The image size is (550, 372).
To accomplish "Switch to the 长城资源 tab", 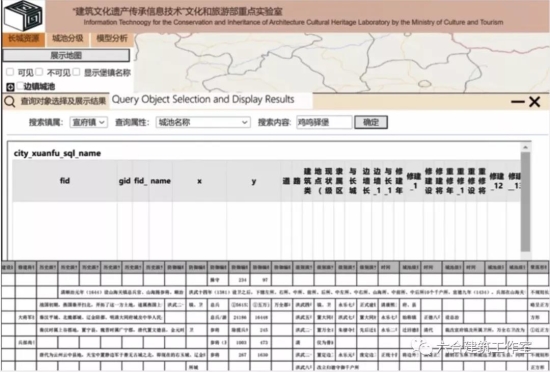I will 24,39.
